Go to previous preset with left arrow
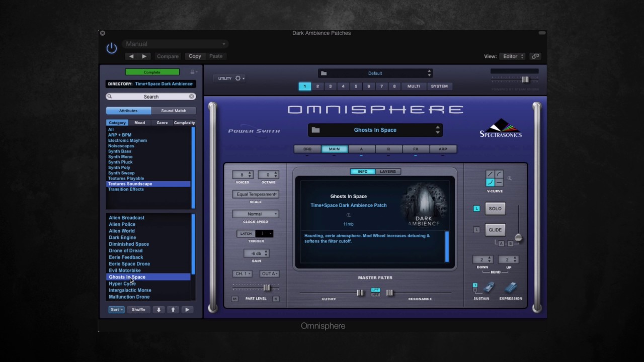This screenshot has width=644, height=362. coord(131,56)
